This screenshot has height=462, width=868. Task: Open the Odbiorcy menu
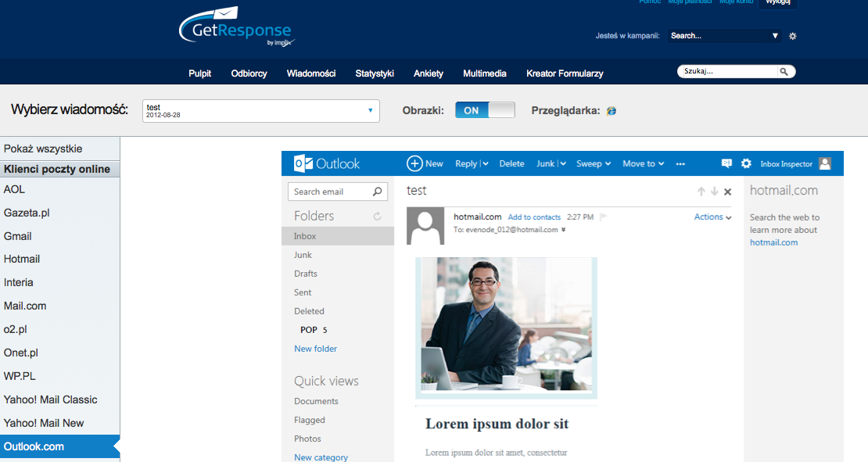point(249,73)
